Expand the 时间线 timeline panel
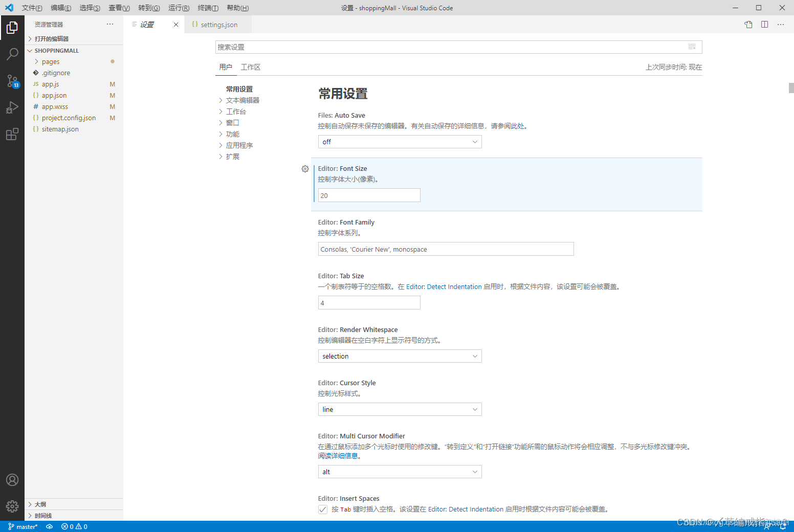 [x=74, y=516]
